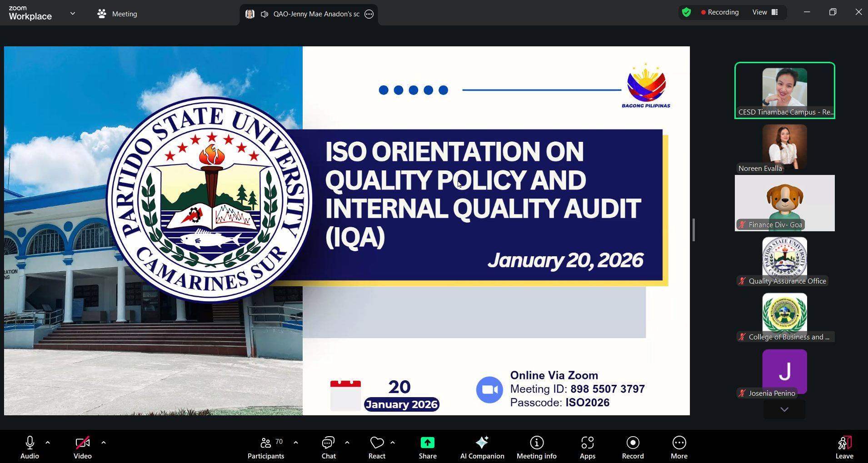Viewport: 868px width, 463px height.
Task: Turn on Video camera
Action: (x=82, y=447)
